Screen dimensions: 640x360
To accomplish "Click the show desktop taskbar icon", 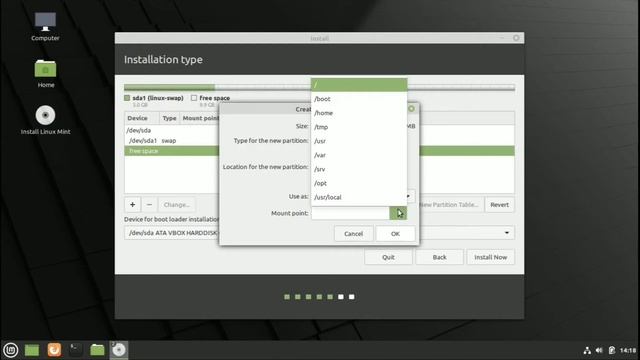I will (x=32, y=350).
